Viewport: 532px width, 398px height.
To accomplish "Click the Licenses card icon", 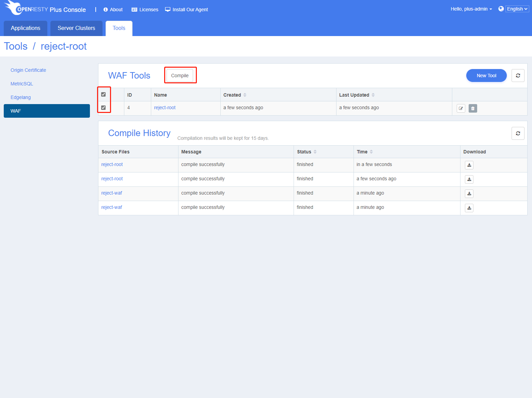I will coord(134,10).
